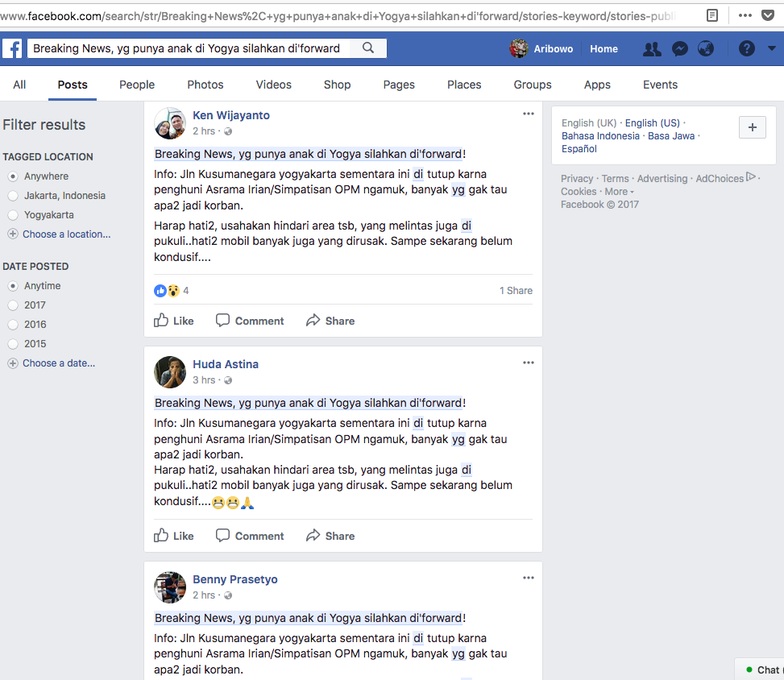The width and height of the screenshot is (784, 680).
Task: Open Huda Astina's profile picture
Action: (x=170, y=372)
